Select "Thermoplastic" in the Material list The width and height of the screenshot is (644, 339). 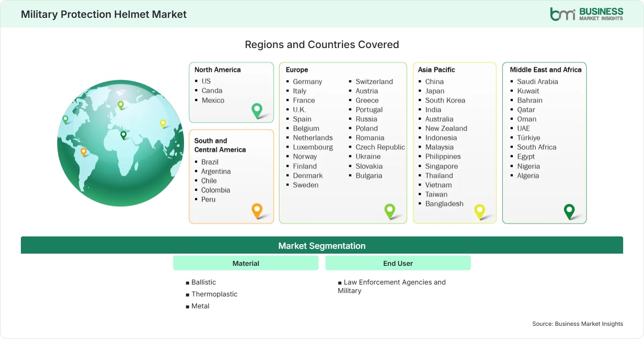214,294
